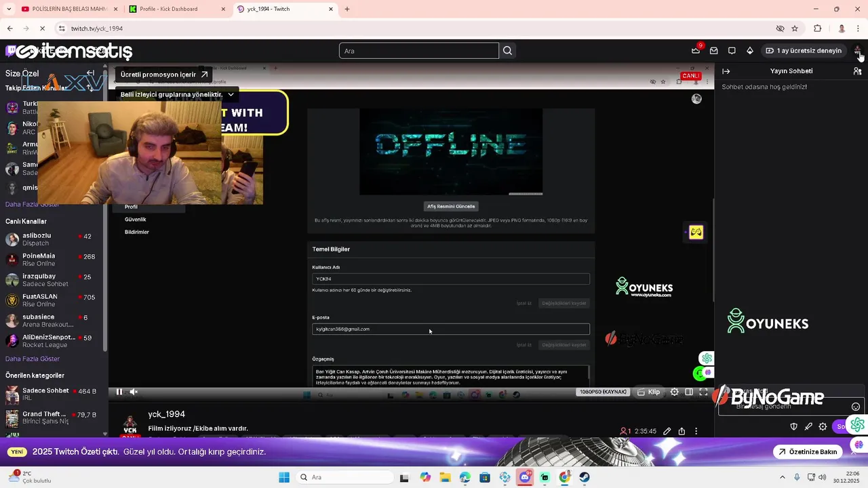
Task: Open the browser extensions puzzle icon
Action: pyautogui.click(x=818, y=28)
